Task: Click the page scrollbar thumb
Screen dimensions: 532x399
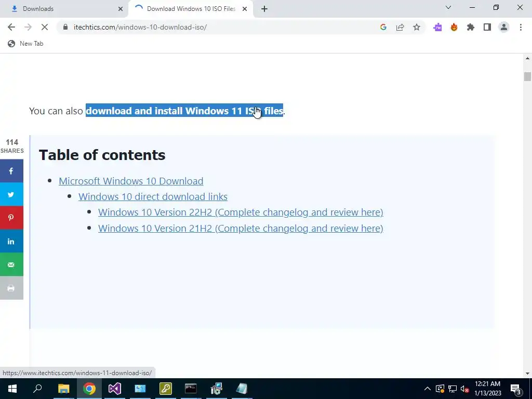Action: coord(527,77)
